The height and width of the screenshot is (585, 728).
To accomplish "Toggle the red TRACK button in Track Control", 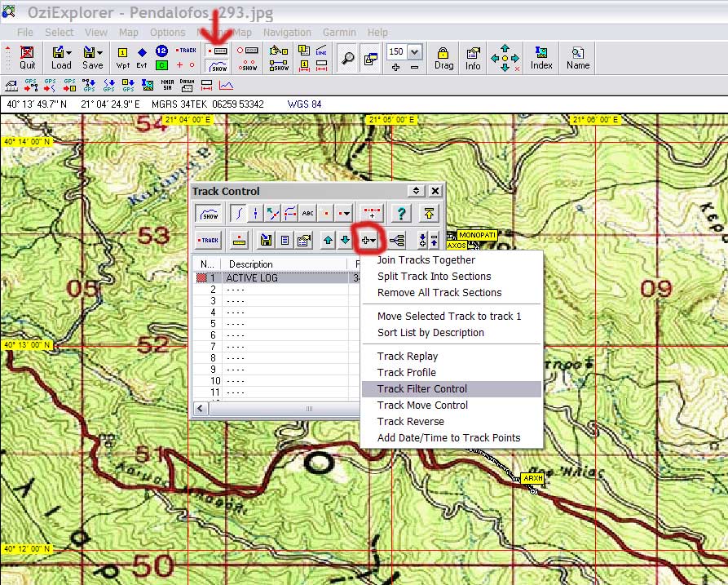I will [210, 240].
